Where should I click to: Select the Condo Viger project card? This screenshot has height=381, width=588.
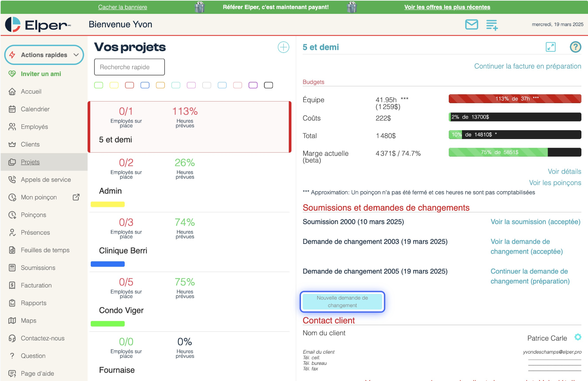(x=189, y=302)
